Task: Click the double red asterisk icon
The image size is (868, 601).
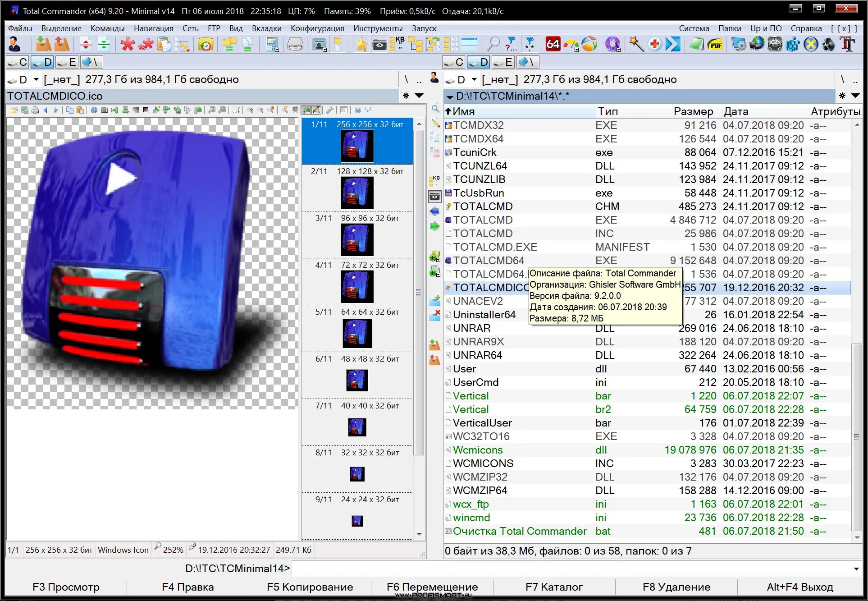Action: tap(146, 44)
